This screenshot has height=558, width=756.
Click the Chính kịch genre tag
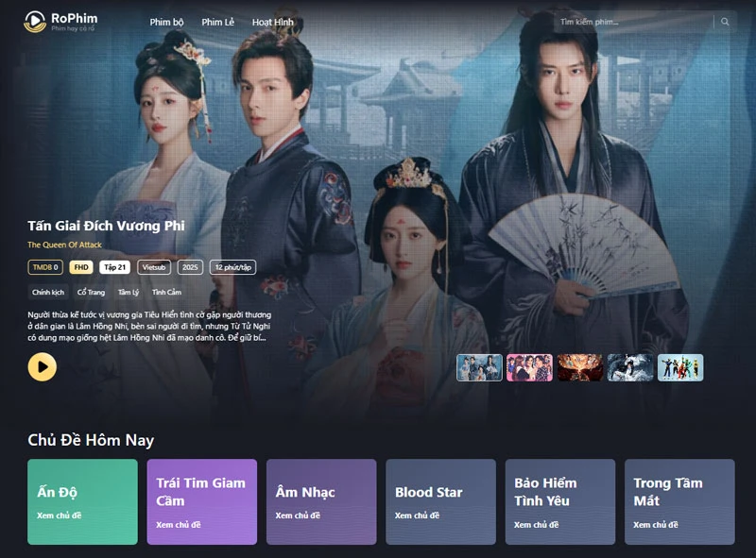tap(48, 292)
